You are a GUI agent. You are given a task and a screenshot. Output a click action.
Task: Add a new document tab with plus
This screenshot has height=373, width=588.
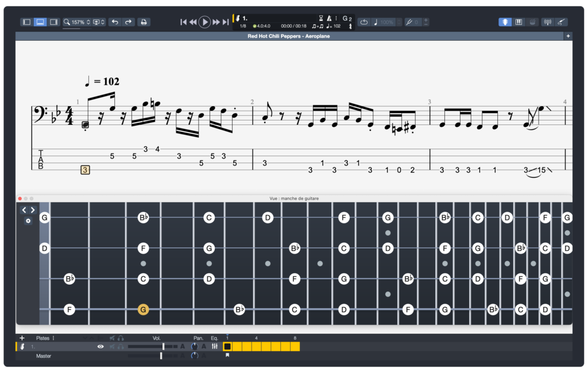[x=568, y=36]
